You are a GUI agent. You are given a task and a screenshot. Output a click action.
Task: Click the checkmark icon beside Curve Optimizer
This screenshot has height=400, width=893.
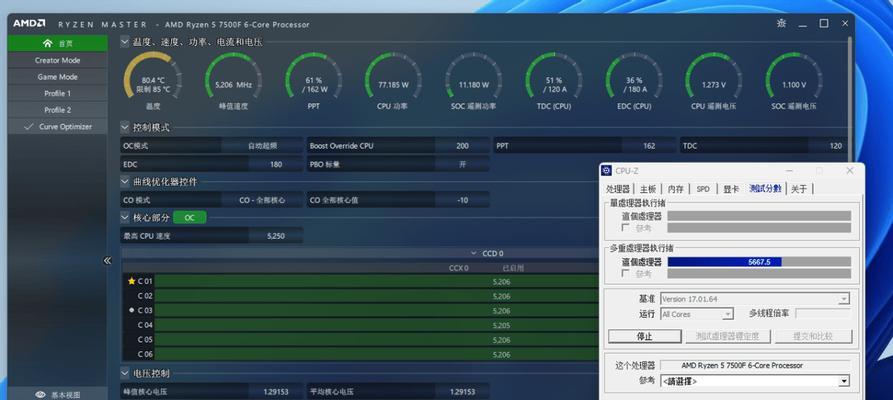point(29,126)
